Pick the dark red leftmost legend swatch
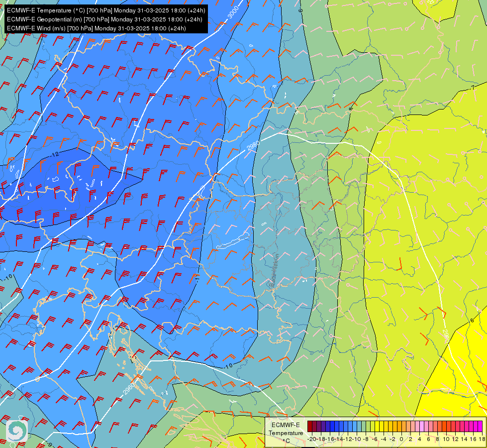Screen dimensions: 487x448 pyautogui.click(x=309, y=426)
